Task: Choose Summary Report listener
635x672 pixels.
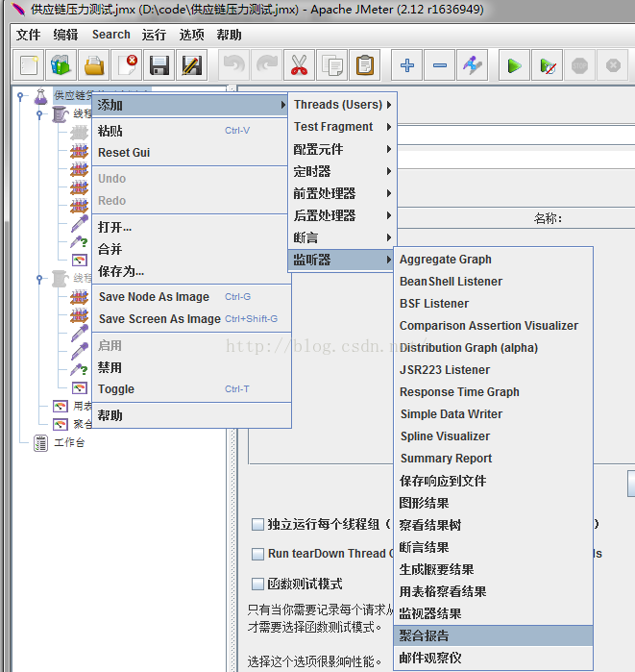Action: pos(493,459)
